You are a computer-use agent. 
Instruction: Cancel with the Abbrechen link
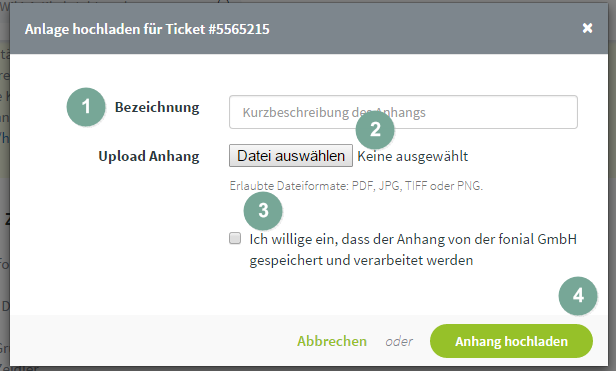tap(332, 341)
